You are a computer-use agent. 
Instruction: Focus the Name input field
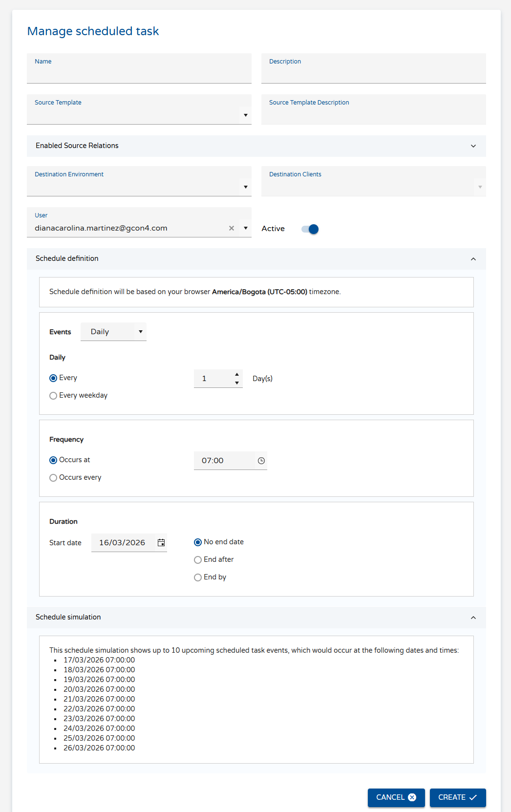coord(139,68)
